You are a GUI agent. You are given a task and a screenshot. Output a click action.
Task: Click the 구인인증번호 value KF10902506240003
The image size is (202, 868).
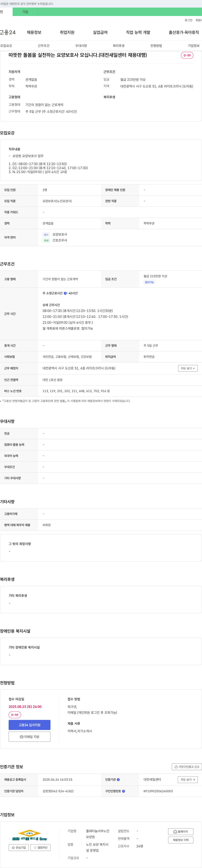[x=158, y=791]
